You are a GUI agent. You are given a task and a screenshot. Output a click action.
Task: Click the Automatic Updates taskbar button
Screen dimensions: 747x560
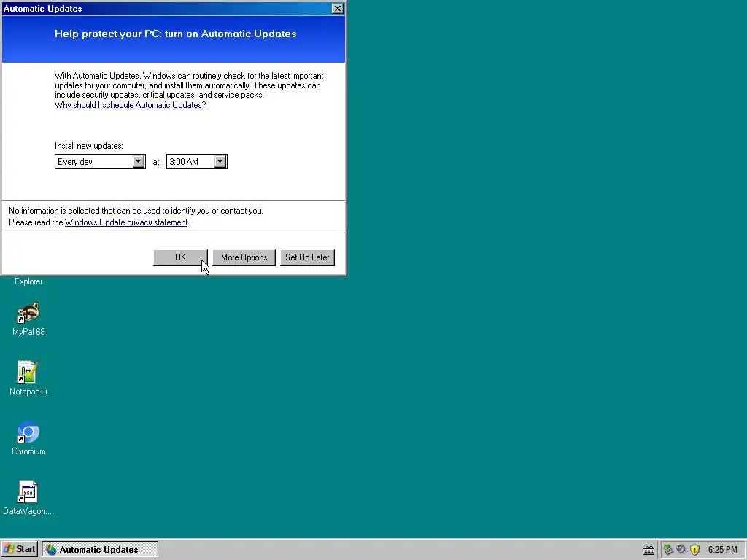coord(99,550)
